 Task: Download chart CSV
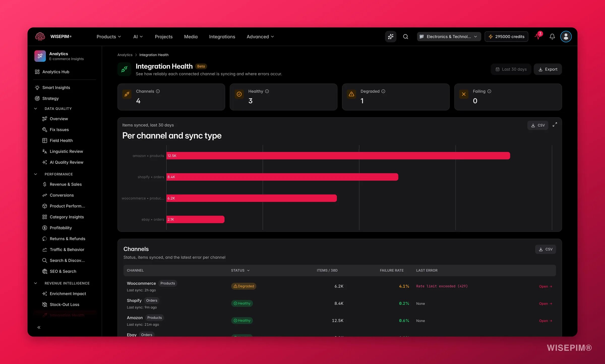[x=538, y=125]
